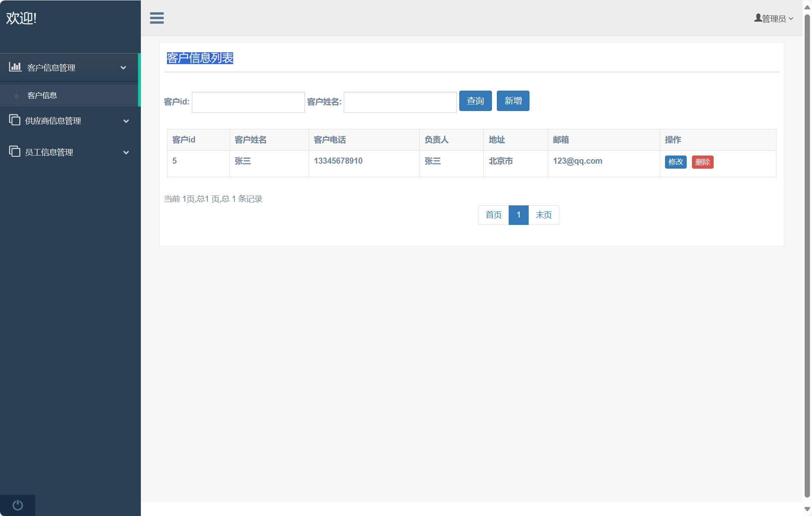Viewport: 812px width, 516px height.
Task: Focus the 客户姓名 input field
Action: point(400,102)
